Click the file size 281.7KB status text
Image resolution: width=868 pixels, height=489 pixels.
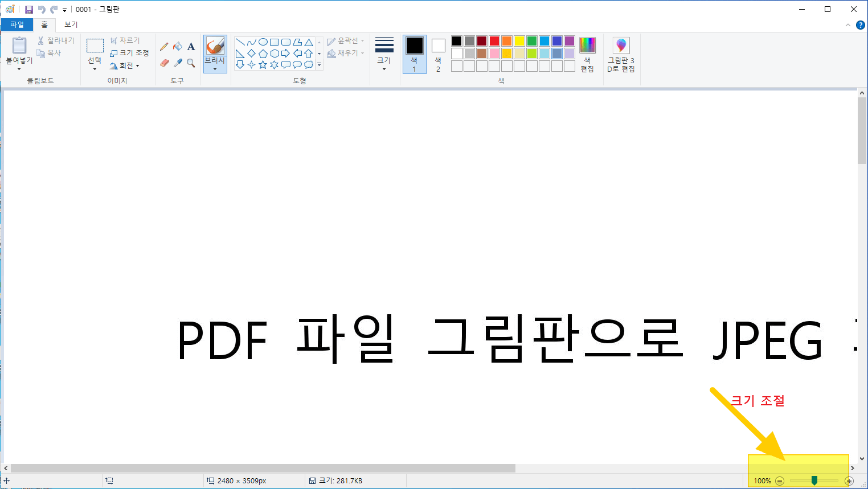tap(341, 480)
